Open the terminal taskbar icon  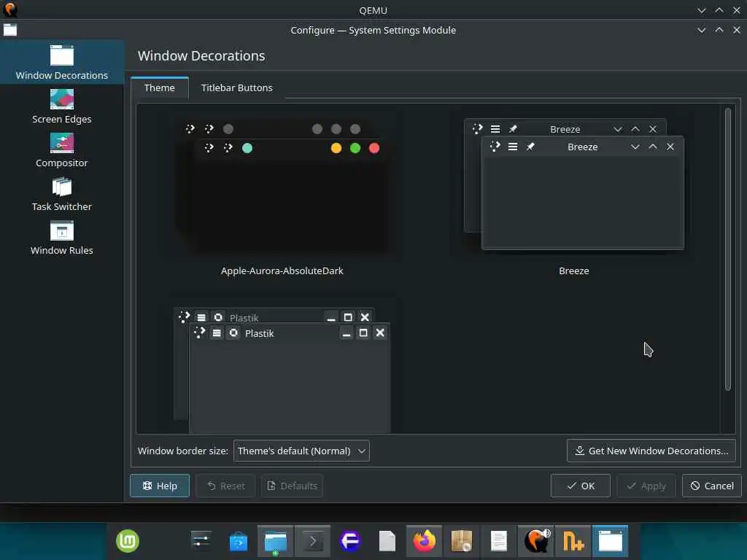tap(312, 541)
